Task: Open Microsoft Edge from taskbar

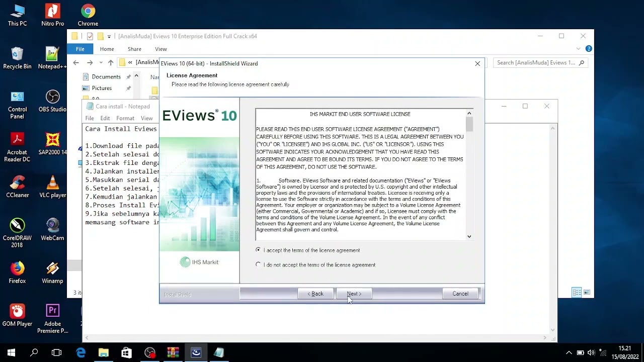Action: click(x=80, y=352)
